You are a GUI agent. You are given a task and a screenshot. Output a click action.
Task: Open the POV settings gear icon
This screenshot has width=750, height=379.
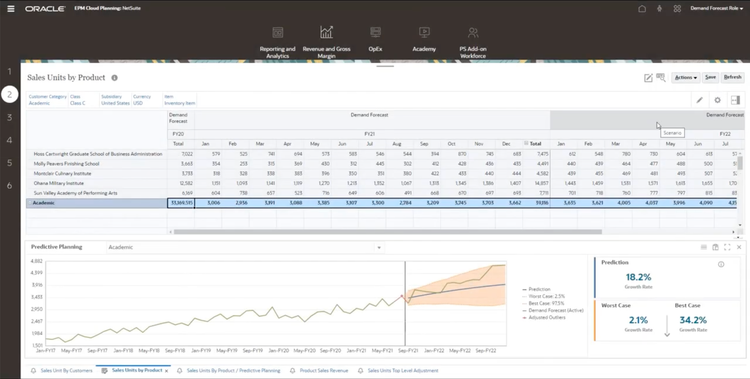click(x=717, y=100)
